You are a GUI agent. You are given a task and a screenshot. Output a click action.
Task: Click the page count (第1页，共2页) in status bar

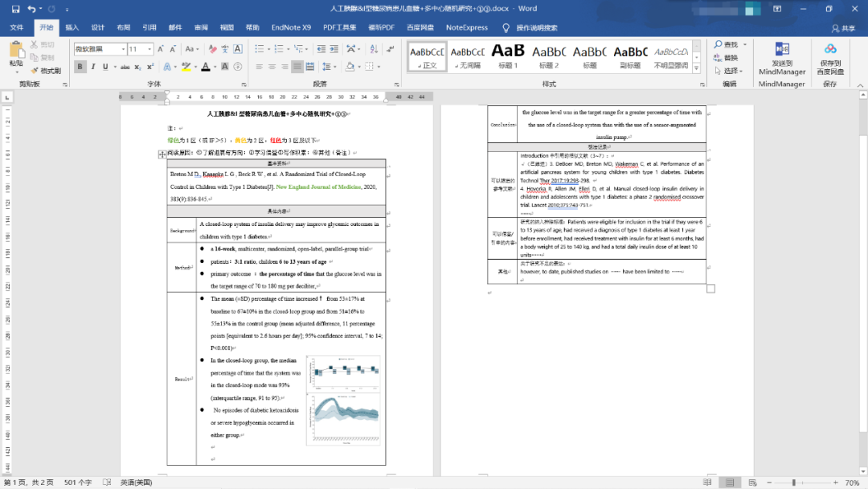pyautogui.click(x=29, y=483)
